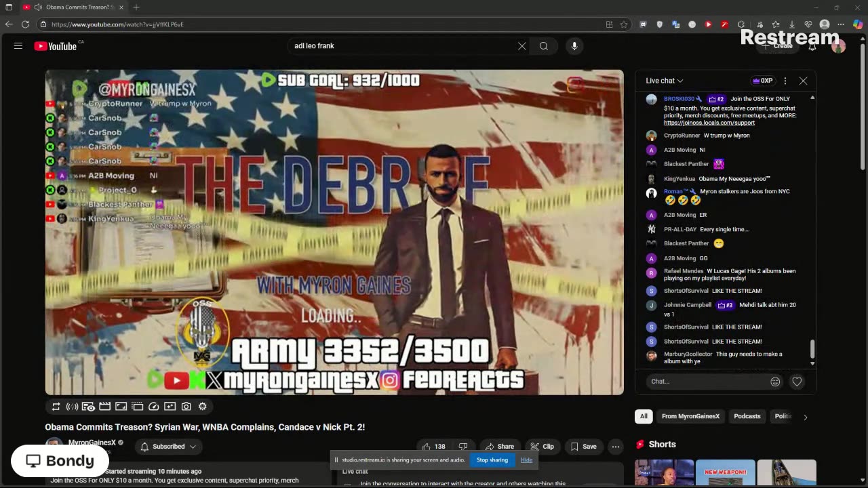868x488 pixels.
Task: Run search with magnifier button
Action: point(544,46)
